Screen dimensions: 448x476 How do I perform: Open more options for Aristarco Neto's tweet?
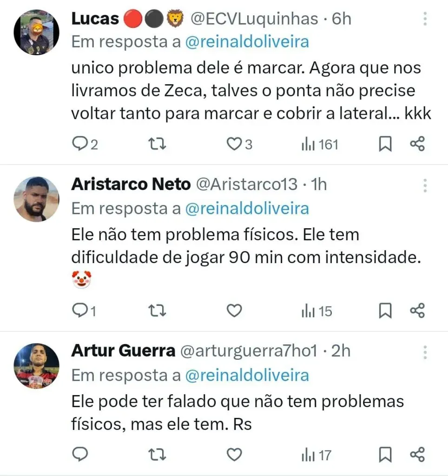tap(425, 185)
